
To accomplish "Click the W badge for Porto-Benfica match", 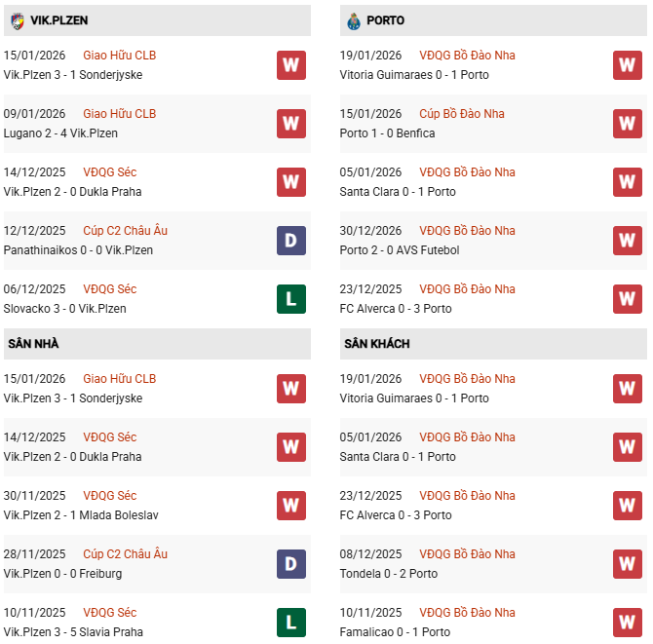I will tap(627, 124).
